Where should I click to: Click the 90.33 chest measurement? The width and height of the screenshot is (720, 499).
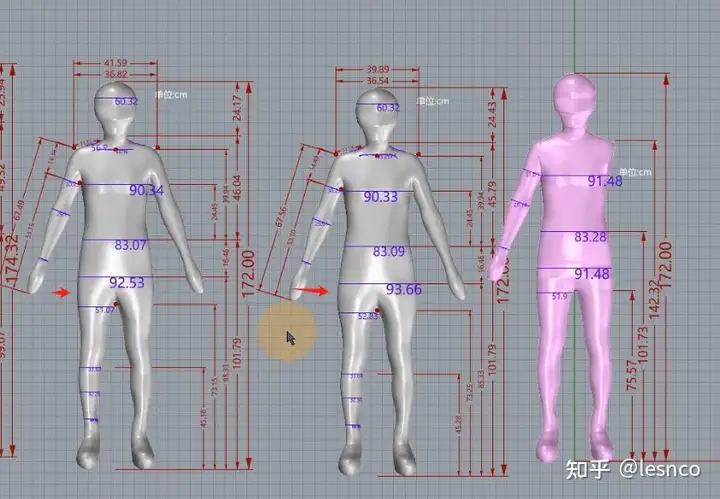(x=381, y=197)
